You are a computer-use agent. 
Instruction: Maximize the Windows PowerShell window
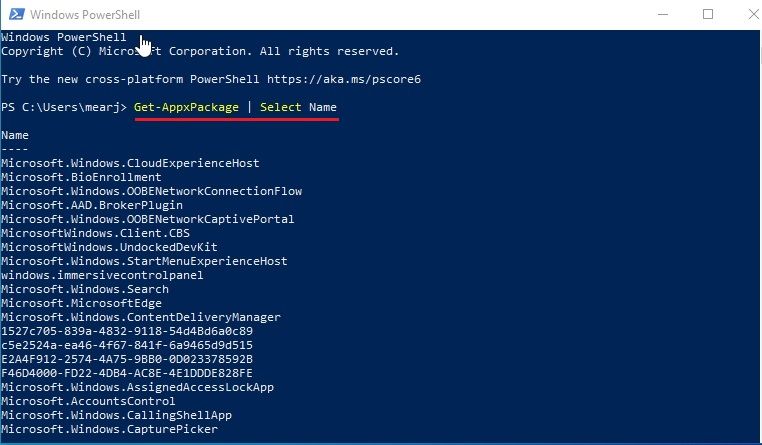[708, 15]
